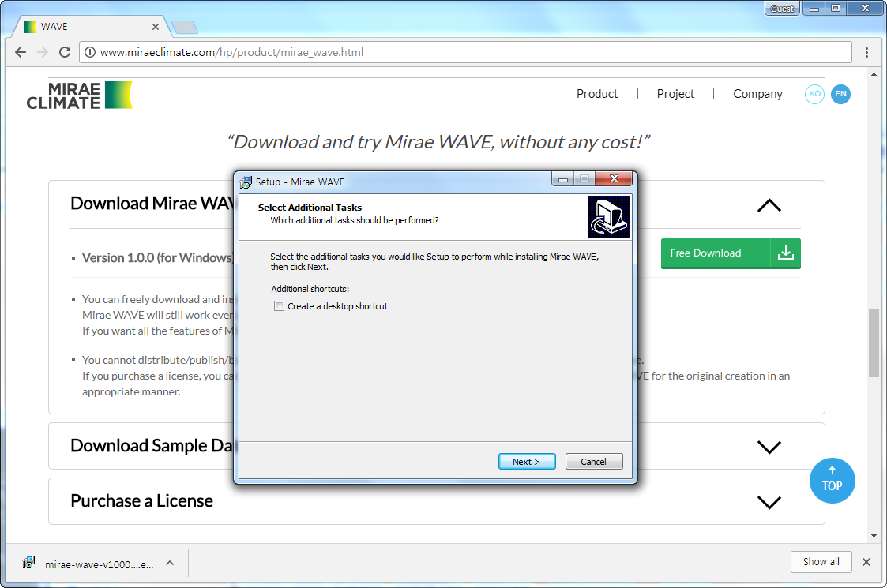Screen dimensions: 887x588
Task: Open the Product menu
Action: (x=597, y=94)
